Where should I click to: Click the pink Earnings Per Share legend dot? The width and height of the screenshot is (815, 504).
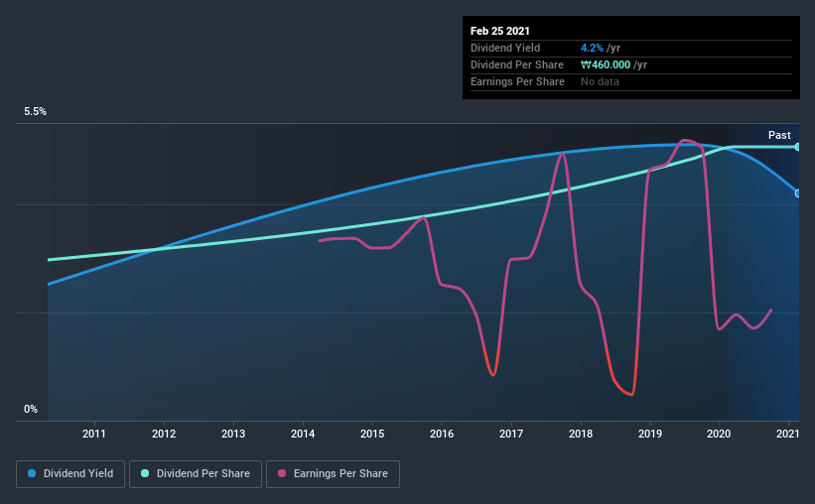[x=282, y=473]
